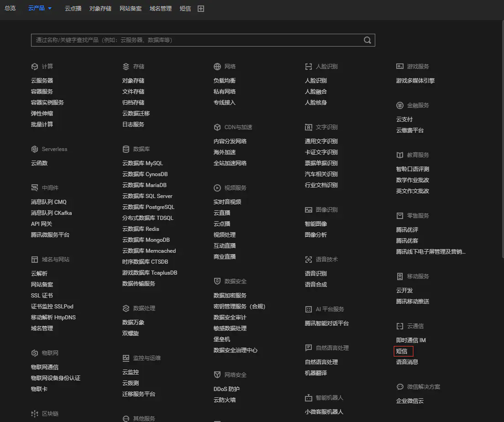Click the Serverless category icon
The width and height of the screenshot is (504, 422).
(35, 149)
